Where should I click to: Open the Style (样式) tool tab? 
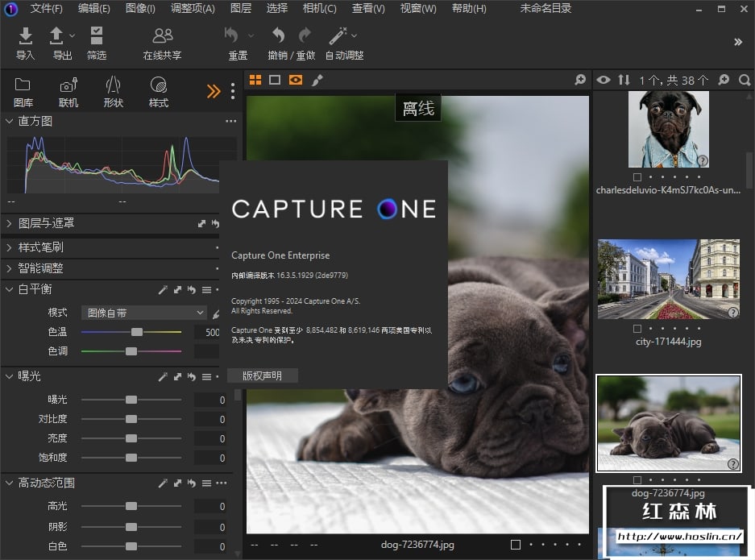coord(159,85)
